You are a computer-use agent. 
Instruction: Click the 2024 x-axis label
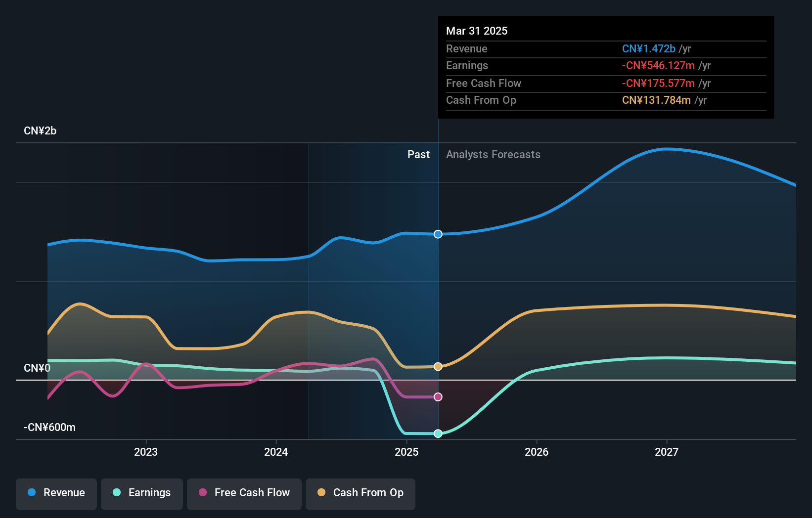coord(276,452)
